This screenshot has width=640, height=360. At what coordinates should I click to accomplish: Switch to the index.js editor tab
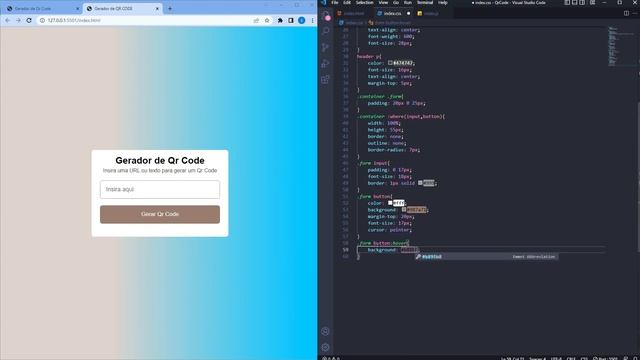[x=431, y=13]
